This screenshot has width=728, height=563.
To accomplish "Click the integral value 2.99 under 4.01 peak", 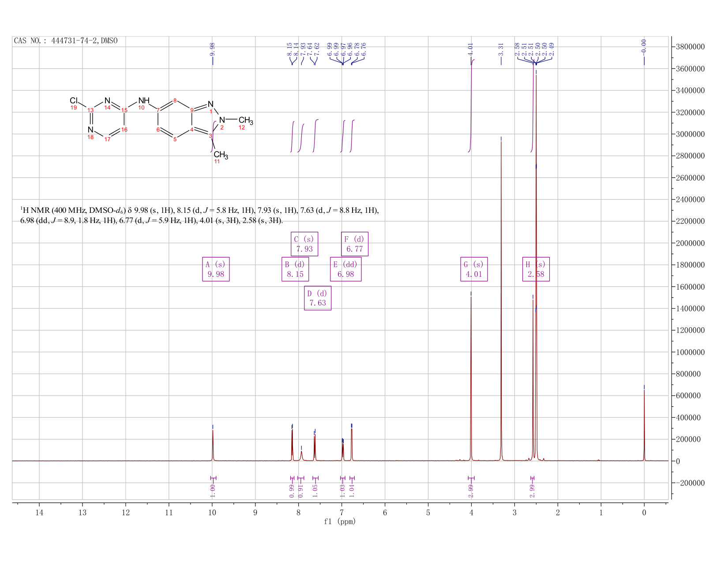I will (x=471, y=490).
